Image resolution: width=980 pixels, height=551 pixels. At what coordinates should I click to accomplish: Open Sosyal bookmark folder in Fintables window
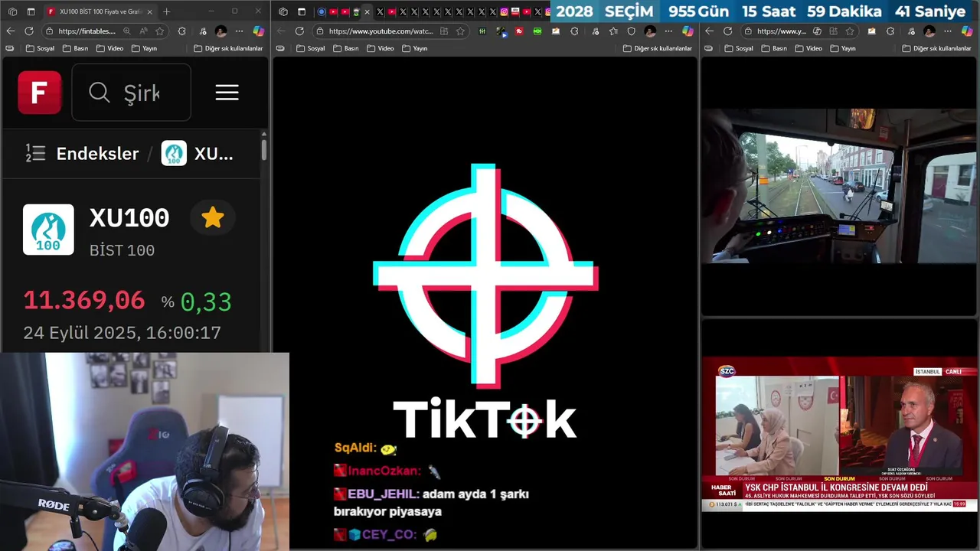coord(40,48)
